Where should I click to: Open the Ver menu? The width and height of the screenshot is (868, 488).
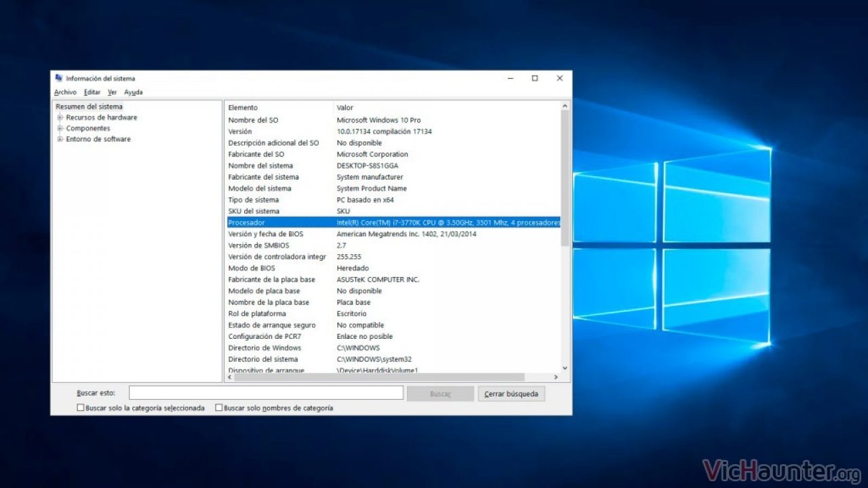pyautogui.click(x=112, y=92)
